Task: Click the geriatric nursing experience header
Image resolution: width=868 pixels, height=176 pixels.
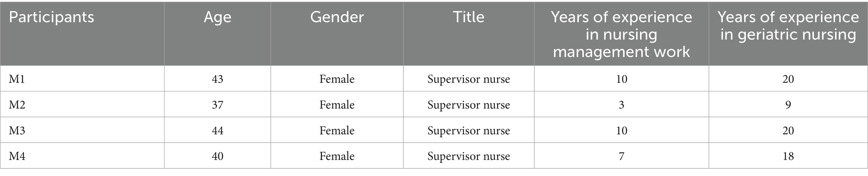Action: (788, 26)
